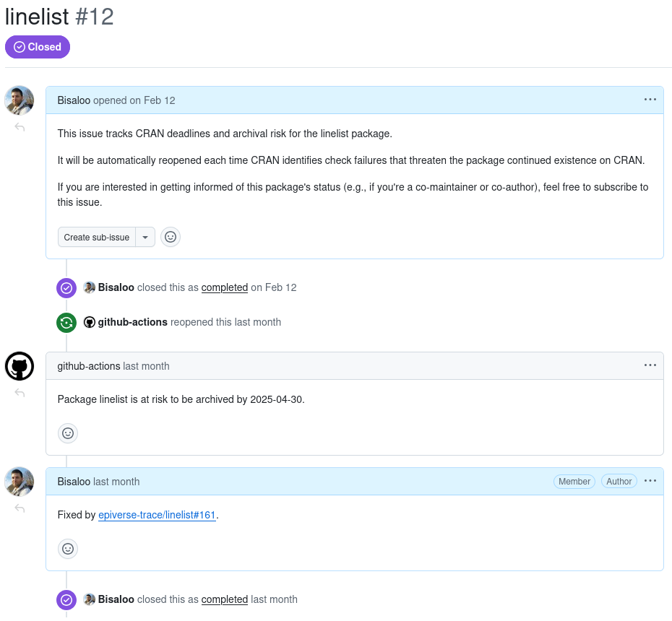This screenshot has height=621, width=672.
Task: Click the purple Closed status badge
Action: click(x=38, y=47)
